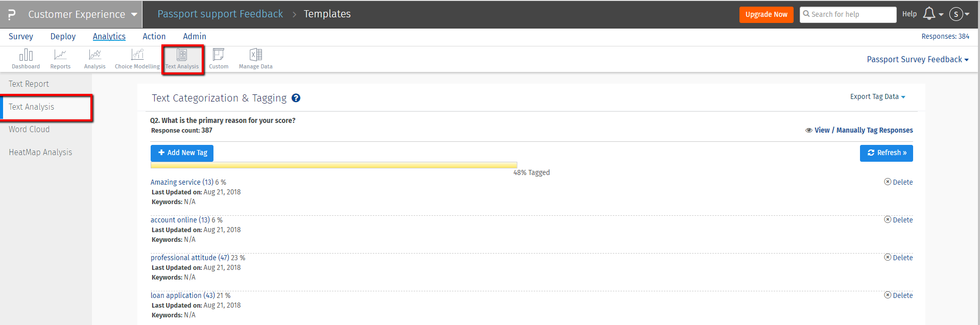Click the help question mark icon
This screenshot has height=325, width=980.
click(x=296, y=98)
